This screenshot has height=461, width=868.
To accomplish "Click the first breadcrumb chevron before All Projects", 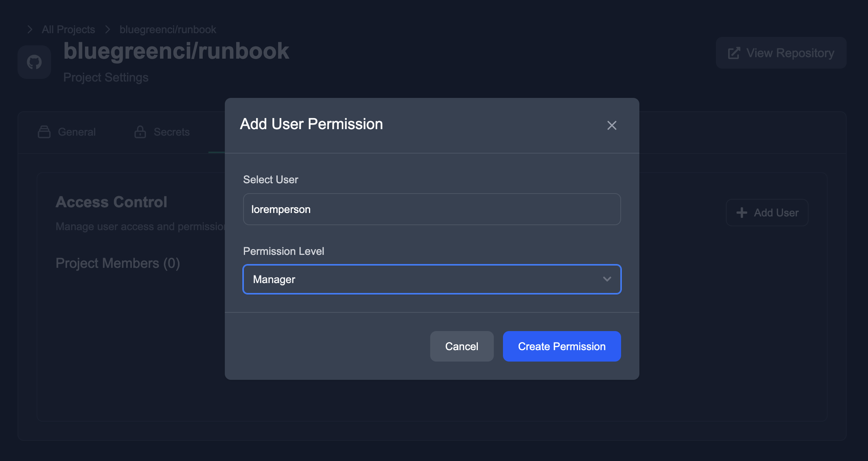I will click(x=30, y=29).
